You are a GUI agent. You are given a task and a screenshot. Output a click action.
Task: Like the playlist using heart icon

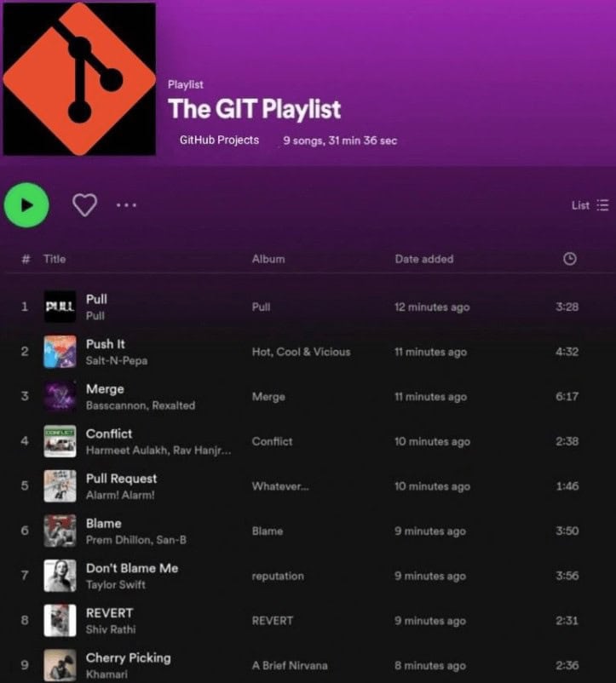click(84, 205)
